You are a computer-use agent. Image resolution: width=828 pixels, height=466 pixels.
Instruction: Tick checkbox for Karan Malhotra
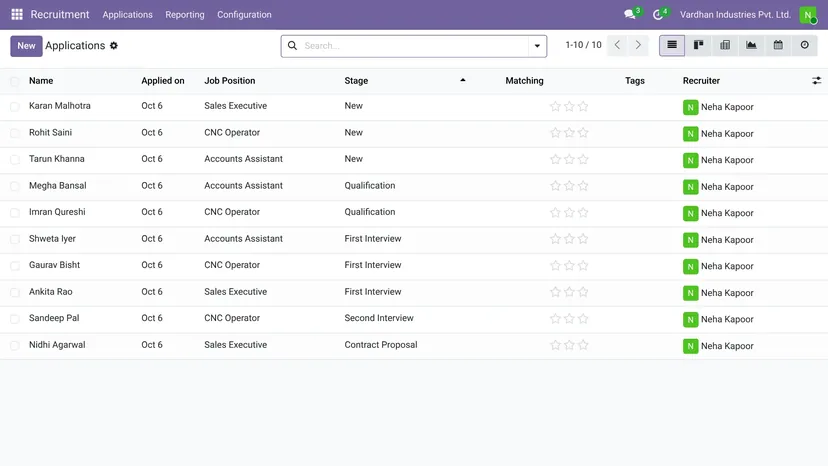[15, 106]
